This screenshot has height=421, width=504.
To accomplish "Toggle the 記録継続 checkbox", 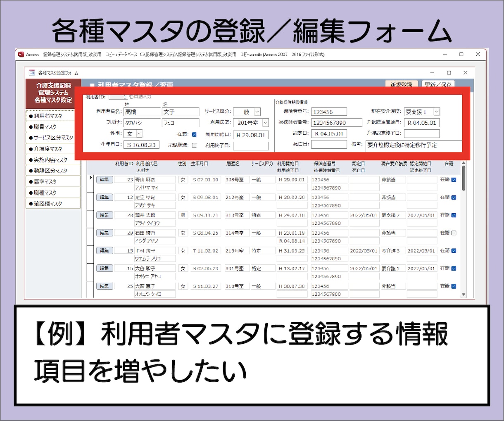I will pos(194,145).
